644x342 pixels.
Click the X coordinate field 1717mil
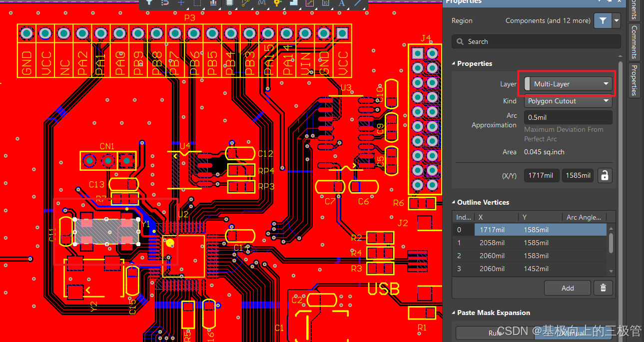pyautogui.click(x=542, y=175)
